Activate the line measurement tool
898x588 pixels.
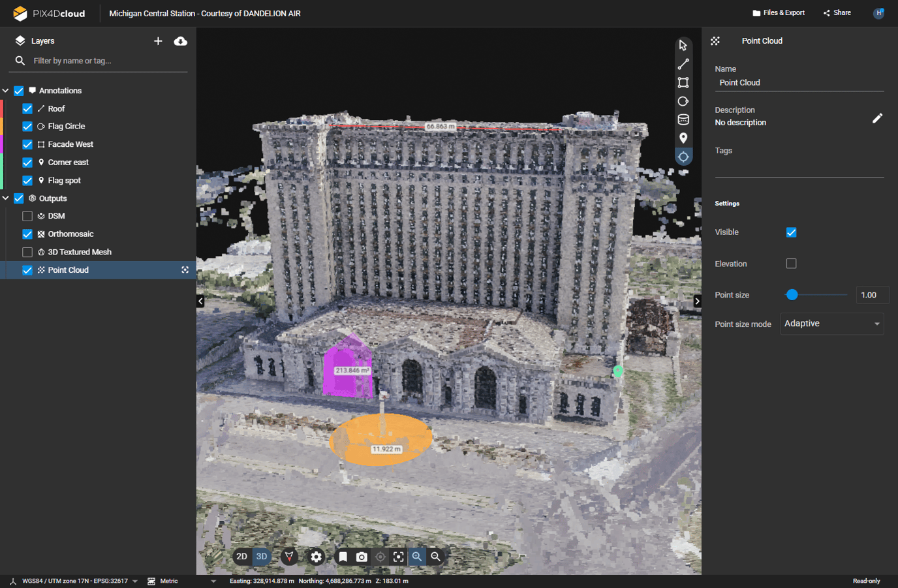pos(683,64)
